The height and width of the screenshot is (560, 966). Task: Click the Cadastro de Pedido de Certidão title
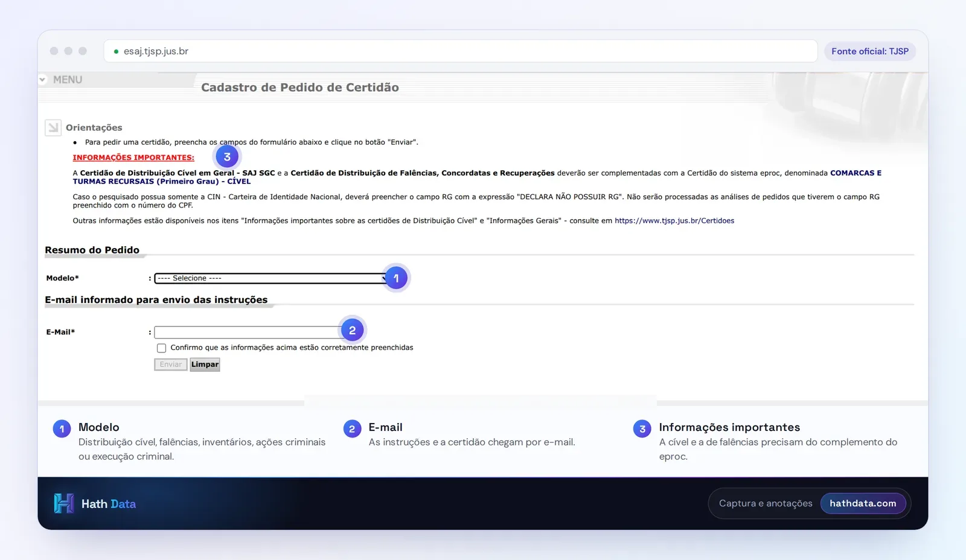pyautogui.click(x=300, y=87)
